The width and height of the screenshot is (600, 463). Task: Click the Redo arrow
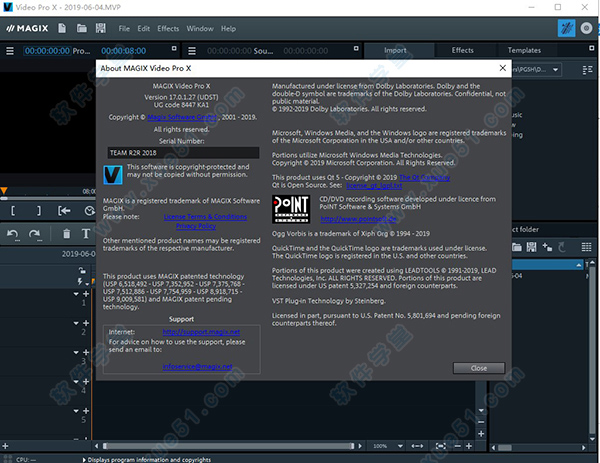tap(35, 234)
